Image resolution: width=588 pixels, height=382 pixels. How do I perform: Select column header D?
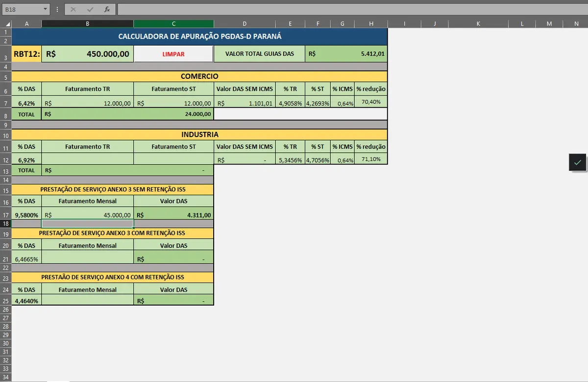point(244,24)
